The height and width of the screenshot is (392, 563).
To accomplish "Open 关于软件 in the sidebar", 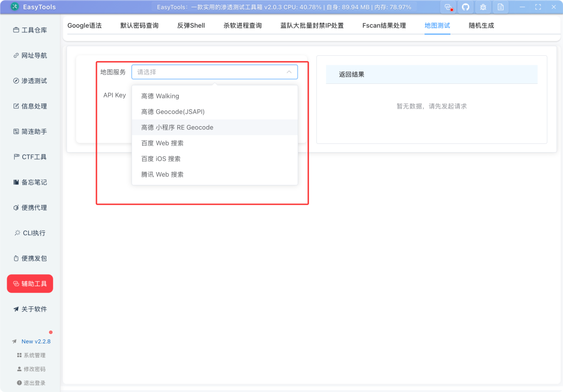I will [x=30, y=309].
